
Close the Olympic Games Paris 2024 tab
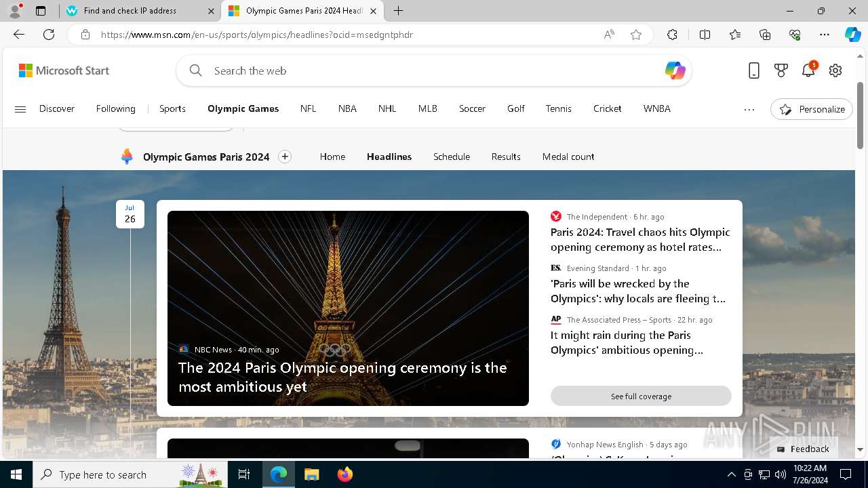tap(373, 11)
